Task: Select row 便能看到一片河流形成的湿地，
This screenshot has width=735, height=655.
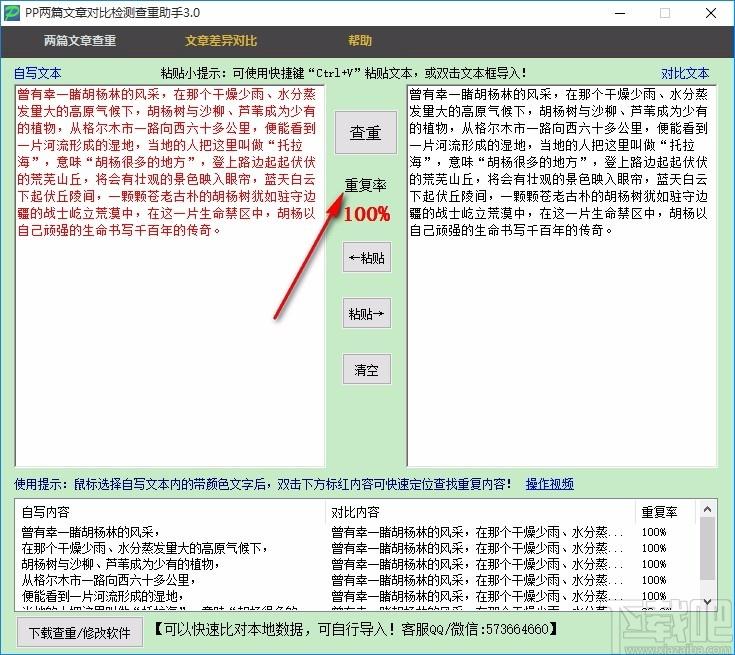Action: (356, 596)
